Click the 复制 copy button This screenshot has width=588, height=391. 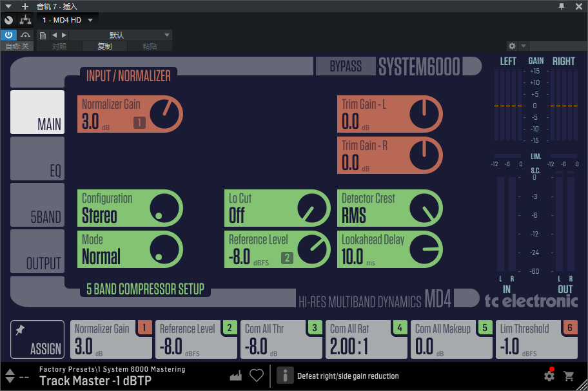pos(104,46)
